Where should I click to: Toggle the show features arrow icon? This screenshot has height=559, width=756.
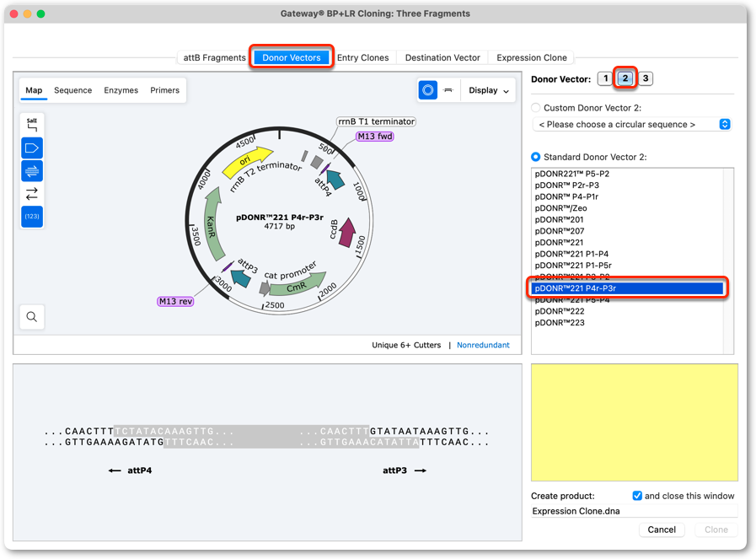point(32,148)
